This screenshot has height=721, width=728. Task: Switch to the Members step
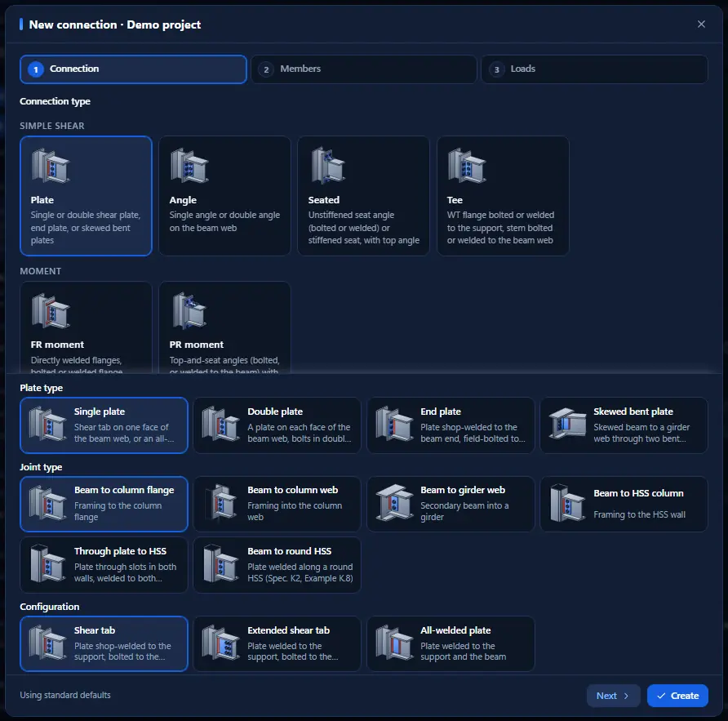[364, 69]
